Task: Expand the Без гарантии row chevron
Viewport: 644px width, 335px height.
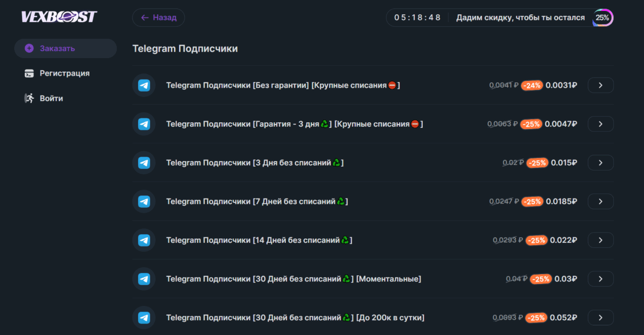Action: [x=600, y=86]
